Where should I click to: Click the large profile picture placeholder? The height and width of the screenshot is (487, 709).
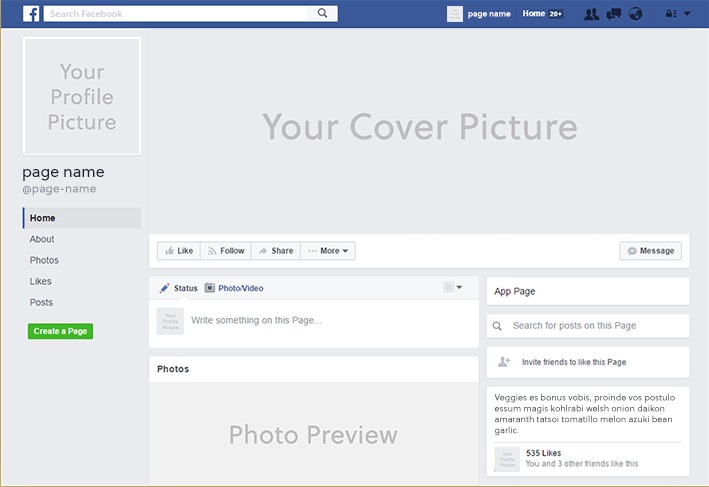(82, 96)
